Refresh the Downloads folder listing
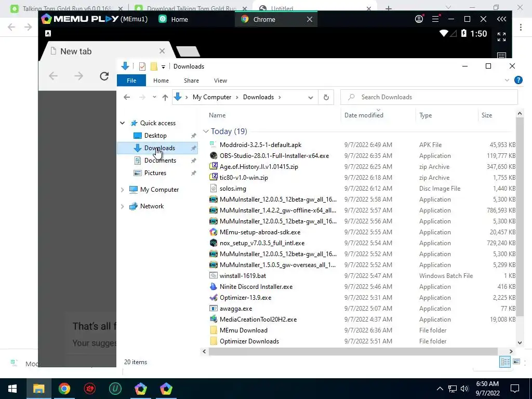532x399 pixels. 326,97
